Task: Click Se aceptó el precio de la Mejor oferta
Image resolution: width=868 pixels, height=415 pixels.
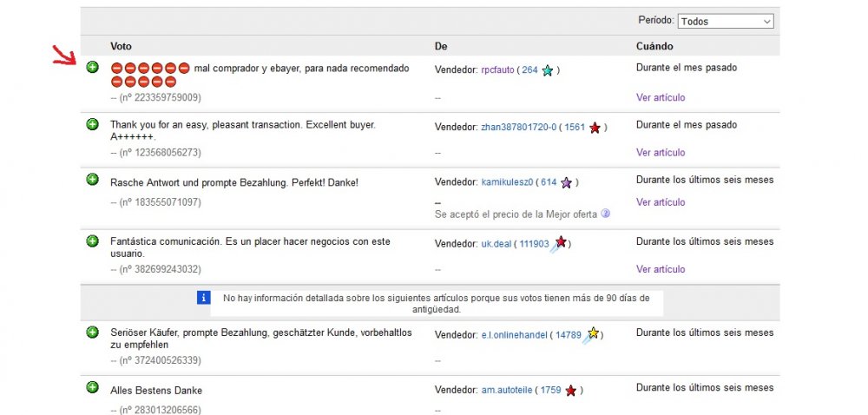Action: (516, 214)
